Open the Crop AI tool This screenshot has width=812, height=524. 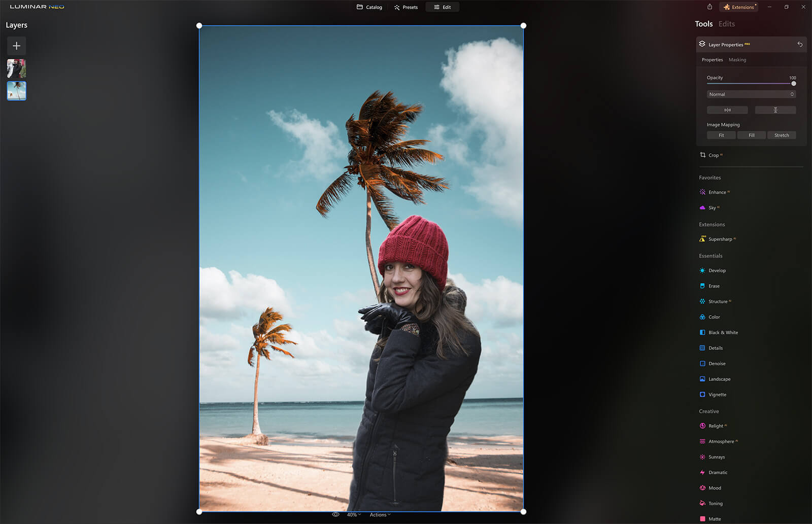(713, 155)
